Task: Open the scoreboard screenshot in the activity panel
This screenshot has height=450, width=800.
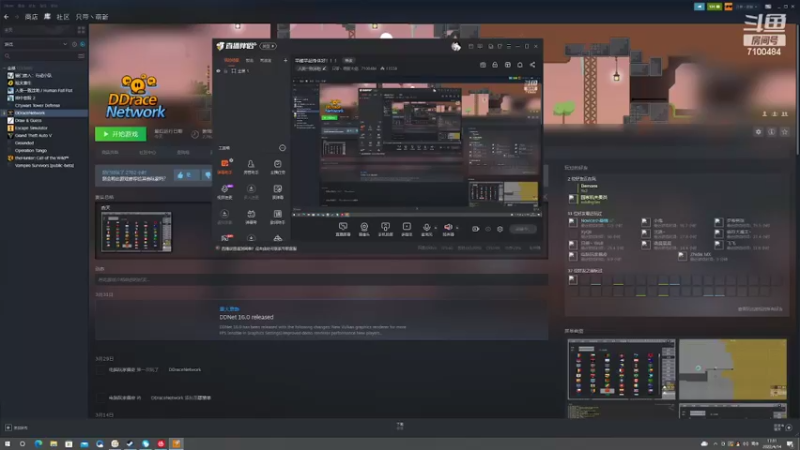Action: point(136,232)
